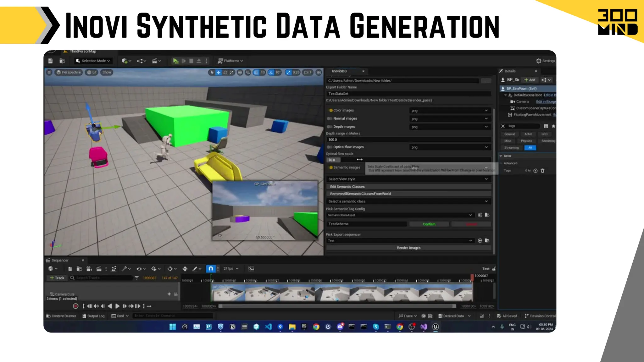644x362 pixels.
Task: Browse to SemanticDataAsset in content browser
Action: 487,215
